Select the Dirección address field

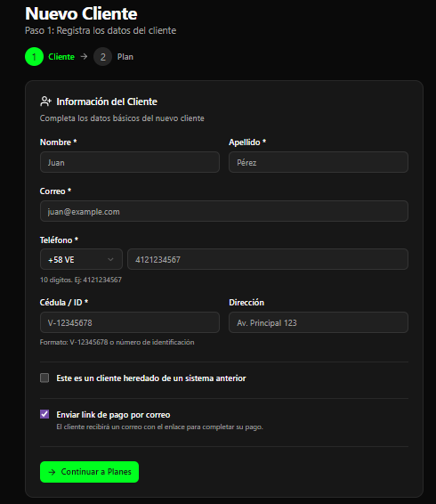(x=319, y=322)
